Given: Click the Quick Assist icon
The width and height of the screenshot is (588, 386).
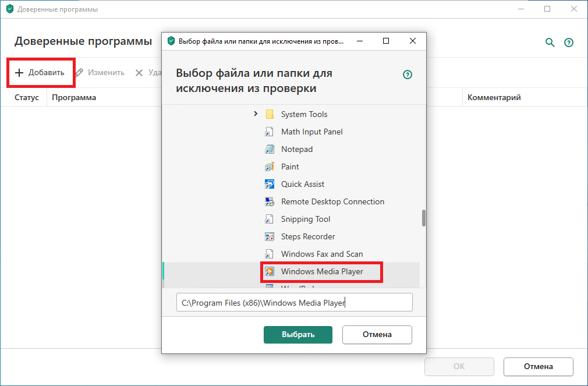Looking at the screenshot, I should [270, 184].
